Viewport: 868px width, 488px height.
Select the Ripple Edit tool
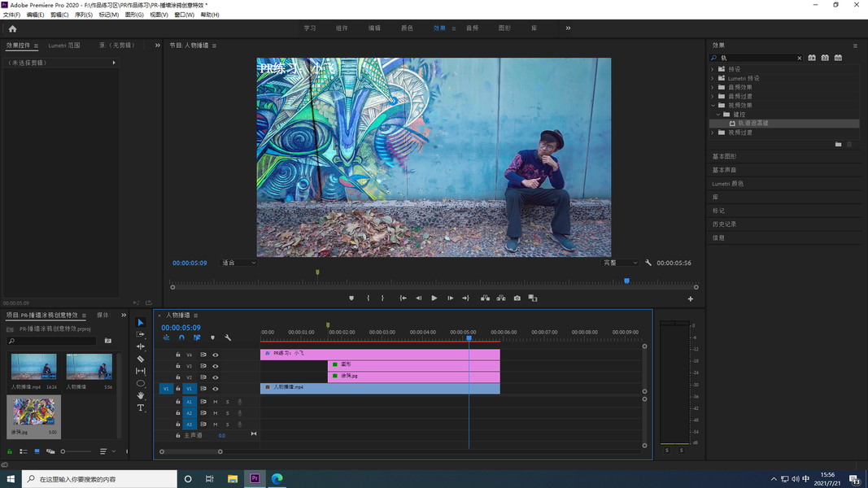[141, 347]
